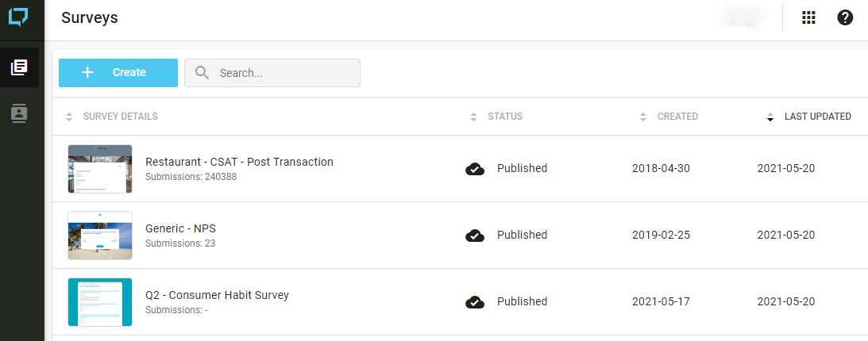Sort surveys by Created date
This screenshot has width=868, height=341.
[x=677, y=117]
